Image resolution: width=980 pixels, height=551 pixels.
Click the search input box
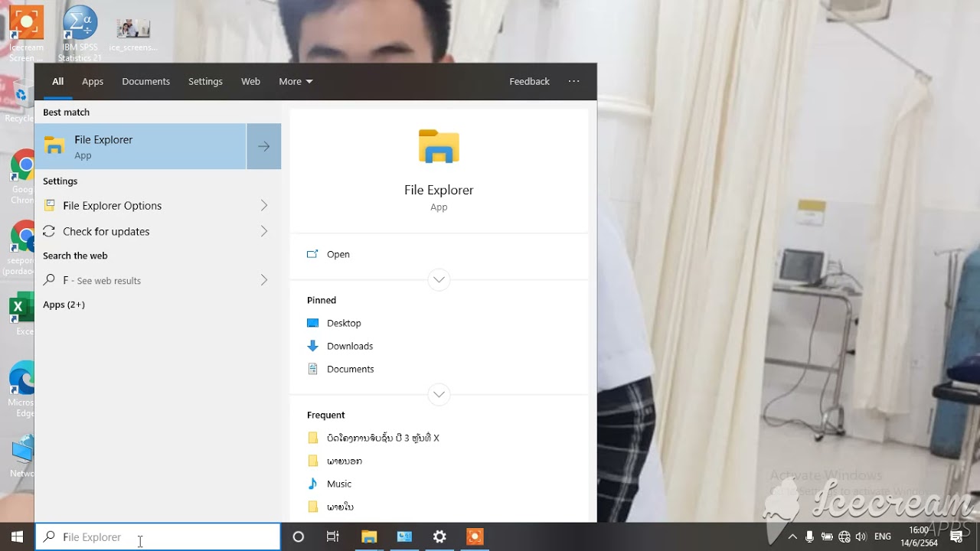coord(158,536)
